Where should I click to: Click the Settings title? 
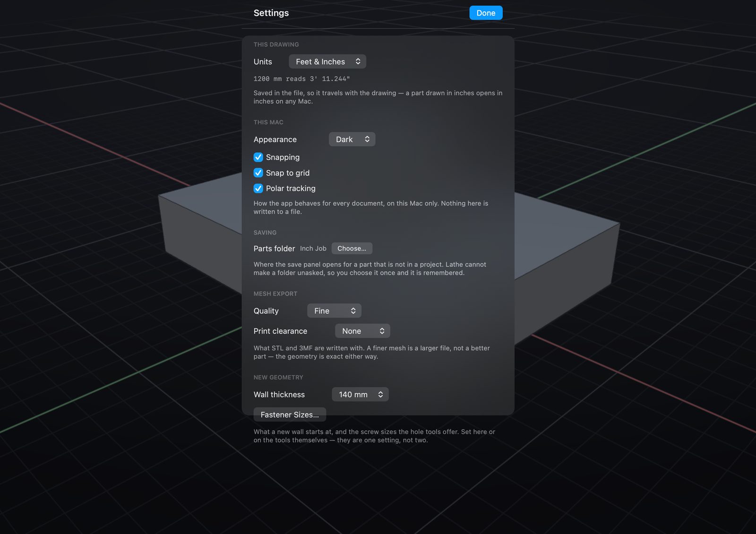pos(271,13)
